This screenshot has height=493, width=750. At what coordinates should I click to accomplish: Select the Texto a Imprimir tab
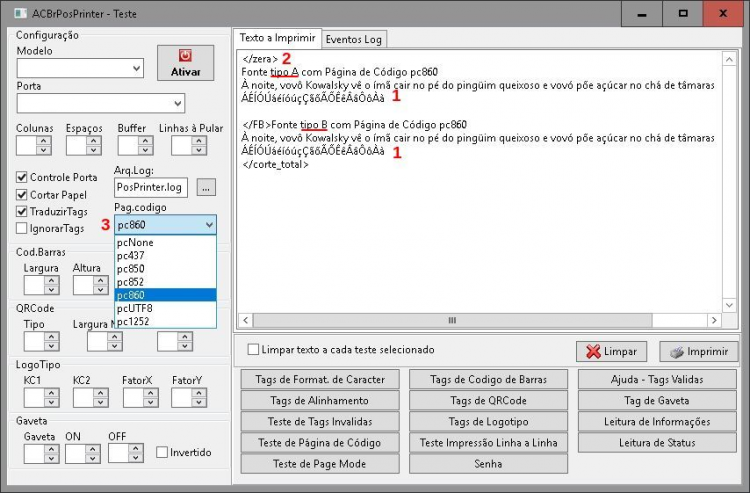click(x=277, y=38)
